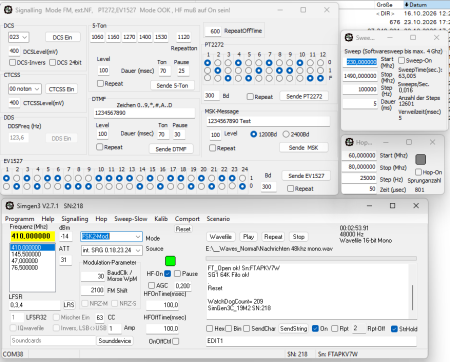Open the Sweep-Slow menu
The width and height of the screenshot is (450, 362).
click(x=131, y=219)
